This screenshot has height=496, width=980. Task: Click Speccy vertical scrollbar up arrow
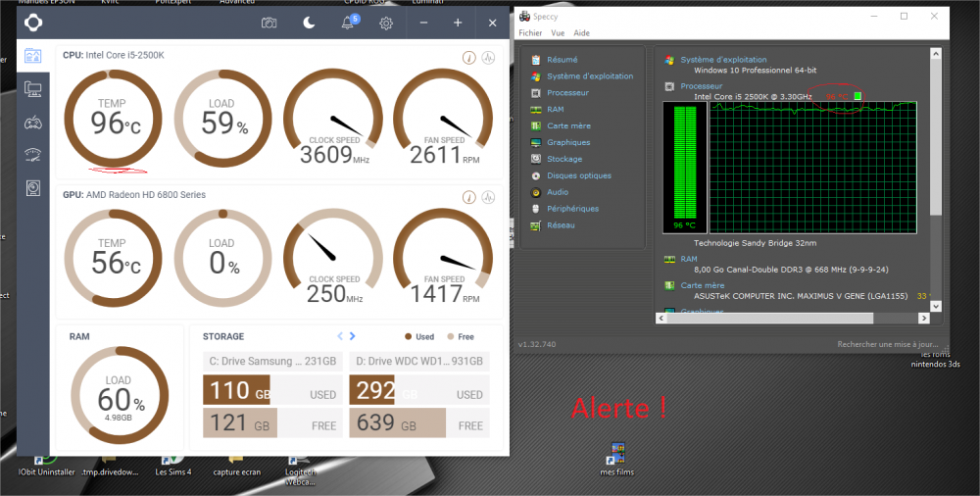click(935, 55)
